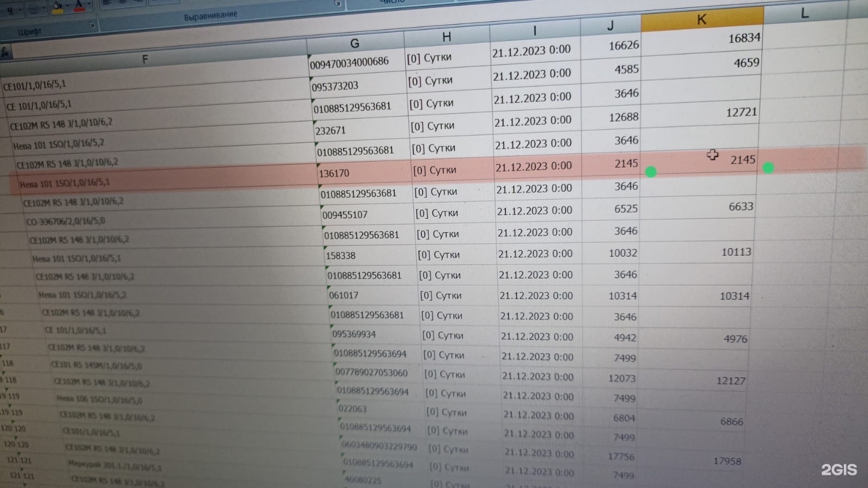
Task: Select cell with value 10113
Action: click(697, 252)
